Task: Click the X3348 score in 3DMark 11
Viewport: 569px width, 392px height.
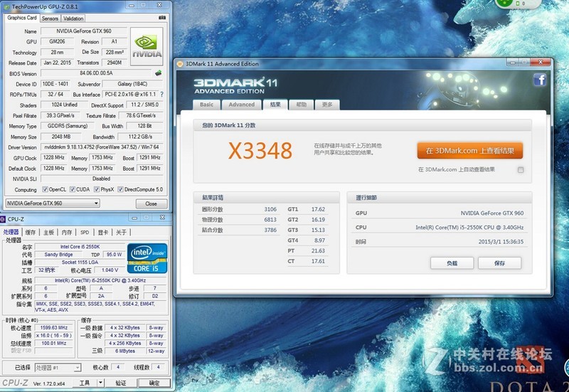Action: click(x=260, y=151)
